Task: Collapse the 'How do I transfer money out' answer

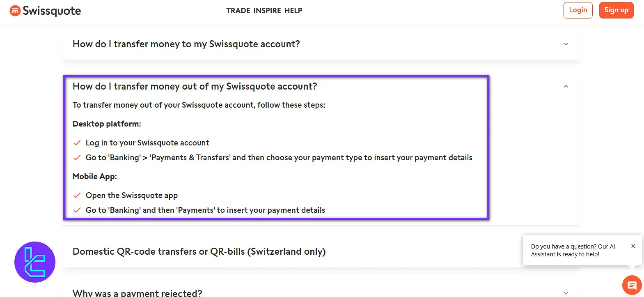Action: pyautogui.click(x=566, y=86)
